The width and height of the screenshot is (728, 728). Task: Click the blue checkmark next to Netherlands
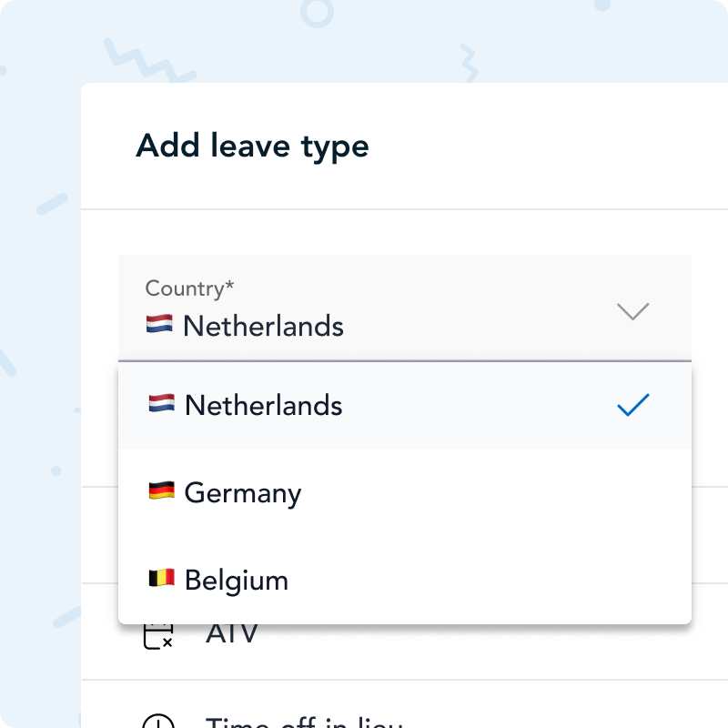tap(632, 405)
